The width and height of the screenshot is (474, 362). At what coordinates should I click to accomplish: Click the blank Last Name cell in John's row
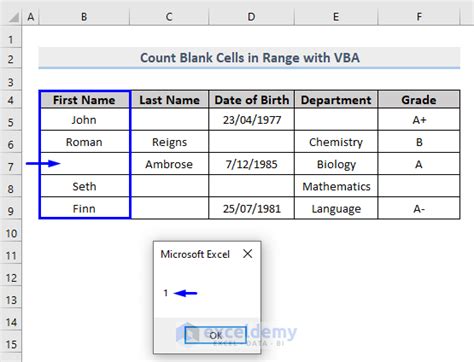[x=169, y=119]
